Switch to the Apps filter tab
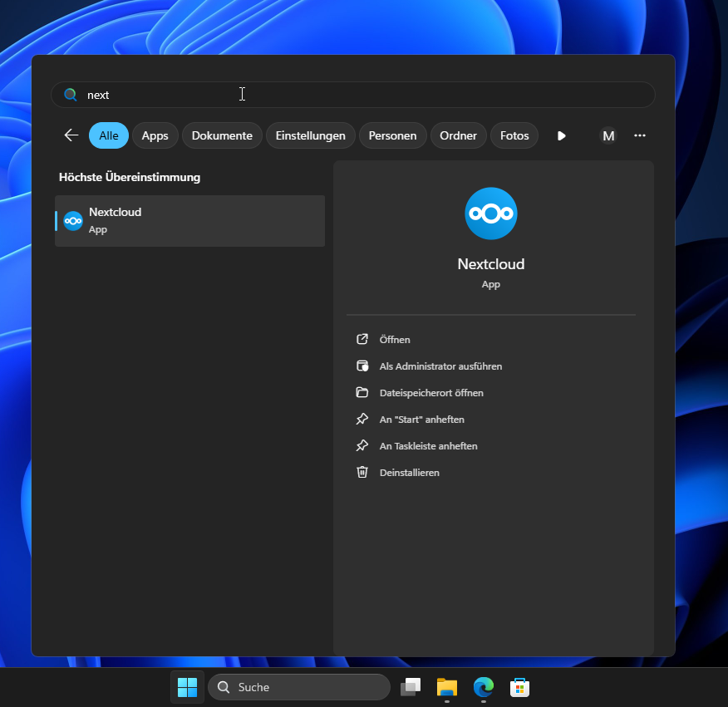Screen dimensions: 728x707 [155, 135]
